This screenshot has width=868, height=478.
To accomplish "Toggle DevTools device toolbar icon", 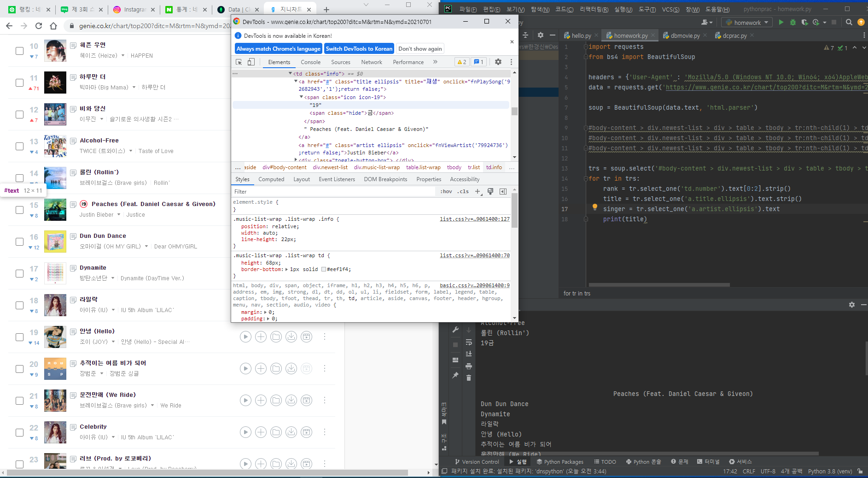I will [251, 62].
